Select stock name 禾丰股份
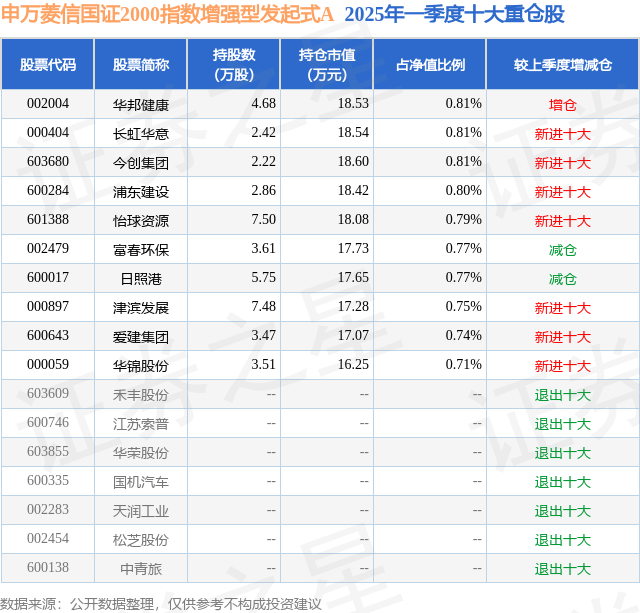640x613 pixels. 141,395
